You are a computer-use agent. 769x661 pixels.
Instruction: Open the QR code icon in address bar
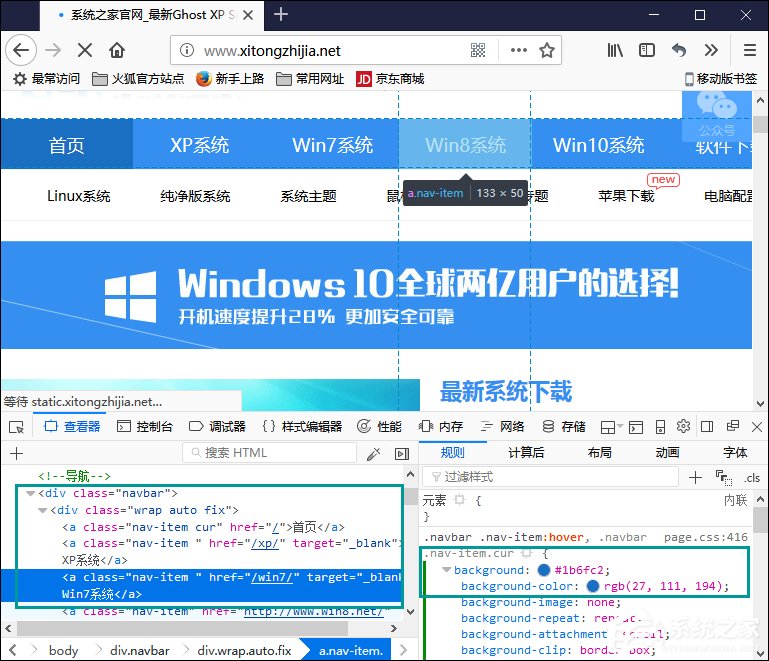click(x=478, y=50)
